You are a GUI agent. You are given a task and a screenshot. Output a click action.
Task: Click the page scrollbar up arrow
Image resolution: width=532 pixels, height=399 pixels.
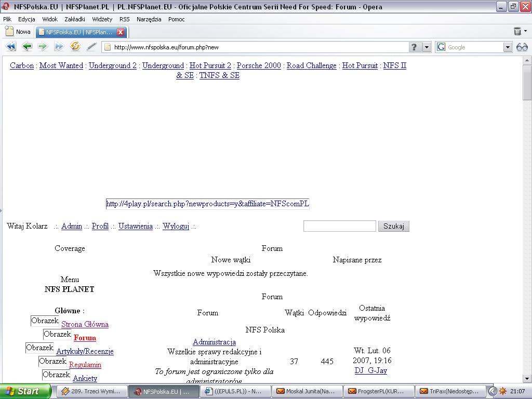point(527,60)
